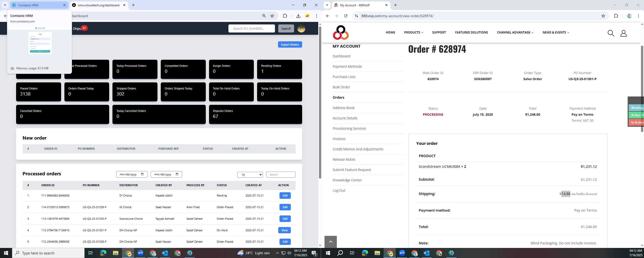
Task: Open Payment Methods in My Account sidebar
Action: pyautogui.click(x=347, y=67)
